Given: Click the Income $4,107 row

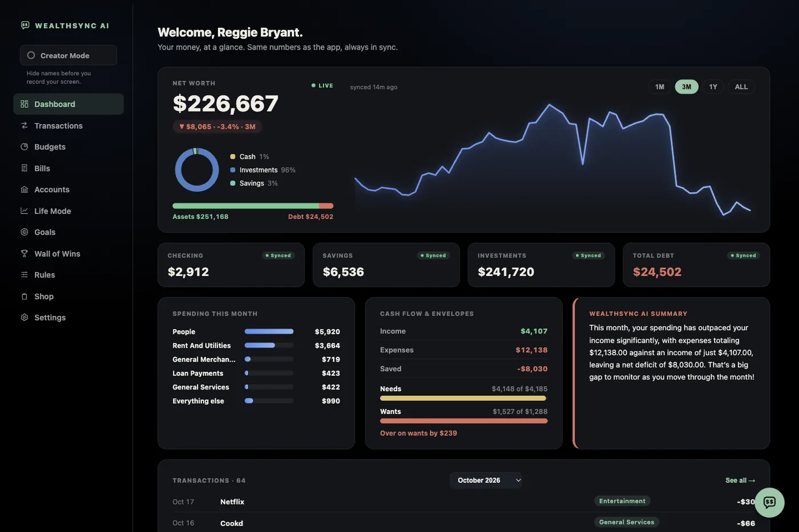Looking at the screenshot, I should click(463, 331).
